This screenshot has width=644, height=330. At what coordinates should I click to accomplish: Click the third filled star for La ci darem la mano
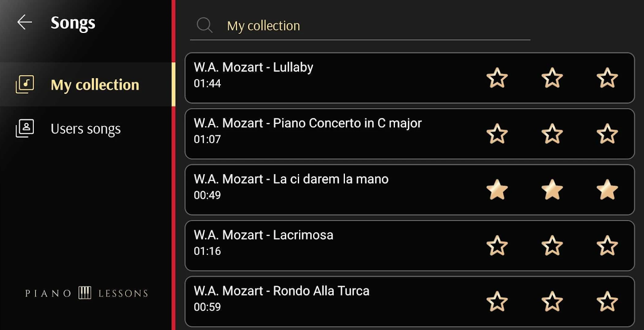[x=607, y=190]
